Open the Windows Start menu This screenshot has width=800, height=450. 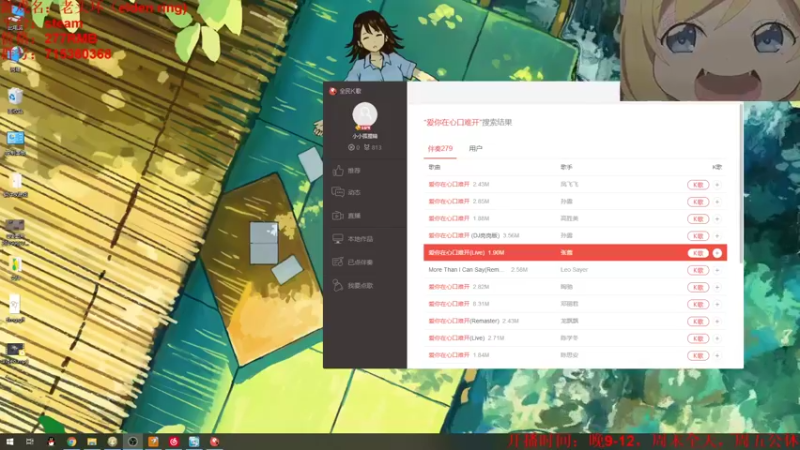pyautogui.click(x=9, y=441)
